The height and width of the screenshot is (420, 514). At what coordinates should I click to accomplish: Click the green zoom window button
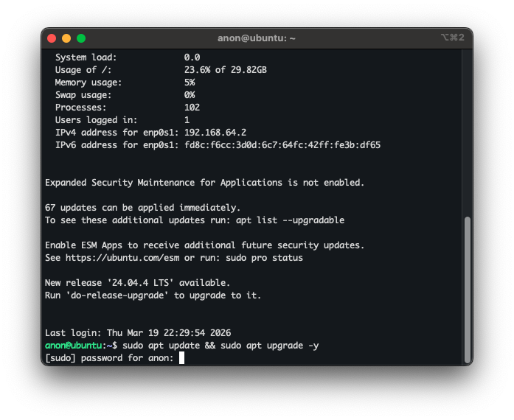click(81, 38)
